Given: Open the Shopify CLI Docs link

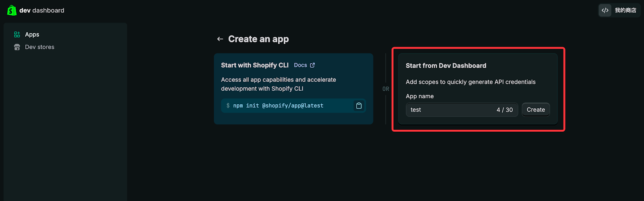Looking at the screenshot, I should [300, 65].
